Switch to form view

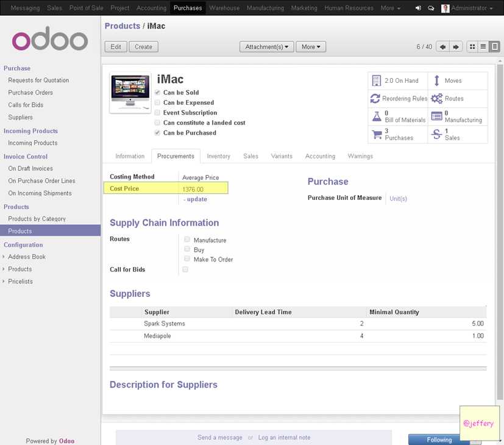494,47
